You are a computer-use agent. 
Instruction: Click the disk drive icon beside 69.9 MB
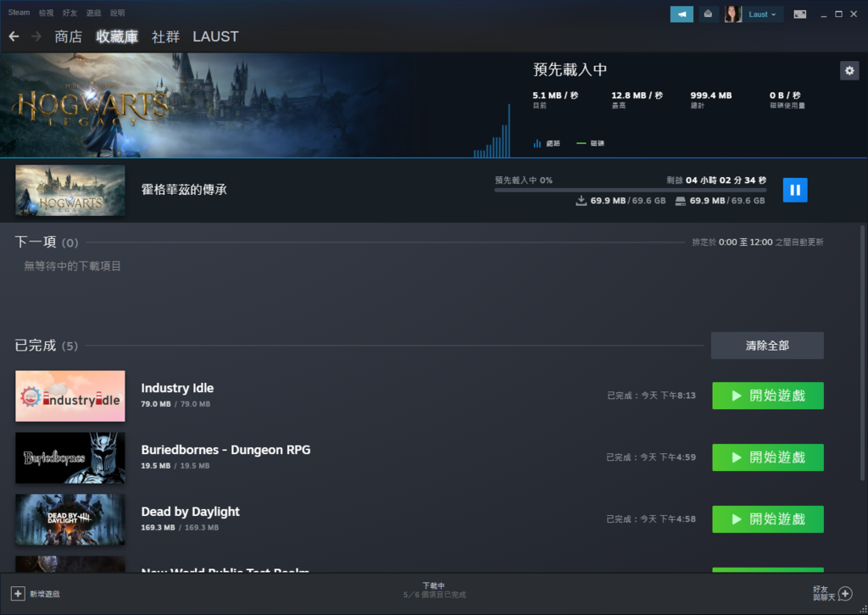point(681,201)
